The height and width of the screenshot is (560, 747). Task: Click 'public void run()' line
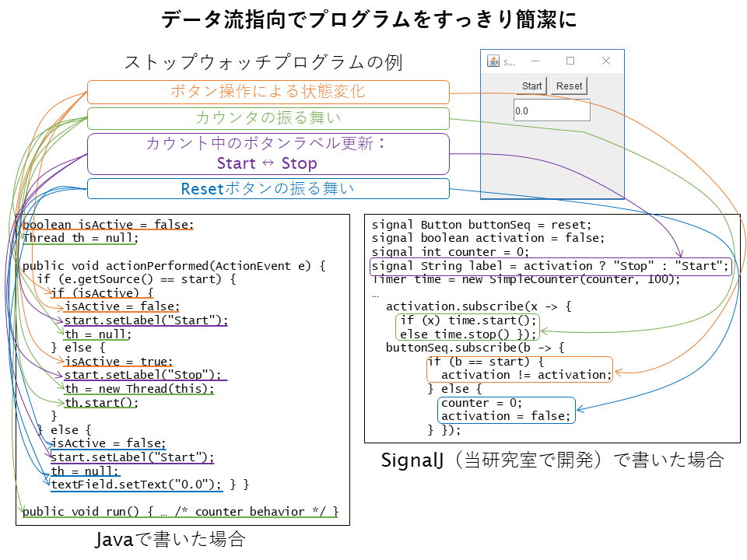[x=180, y=512]
